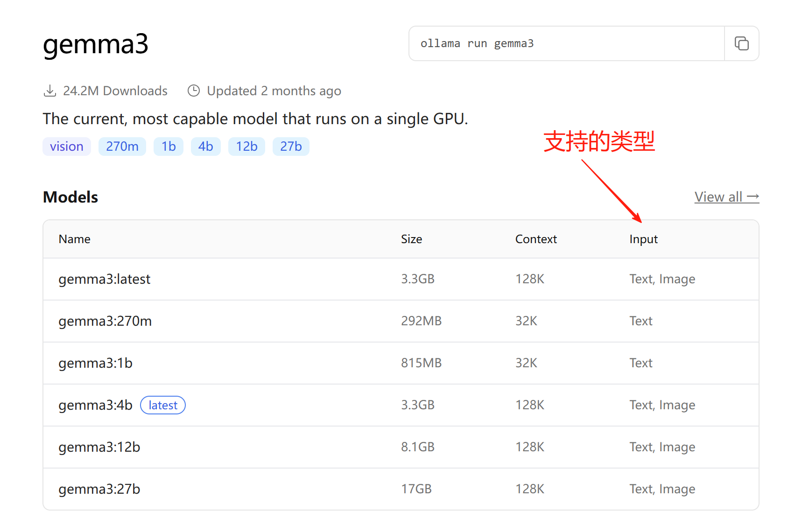Click the 3.3GB size in gemma3:latest row
The image size is (788, 532).
[x=418, y=279]
